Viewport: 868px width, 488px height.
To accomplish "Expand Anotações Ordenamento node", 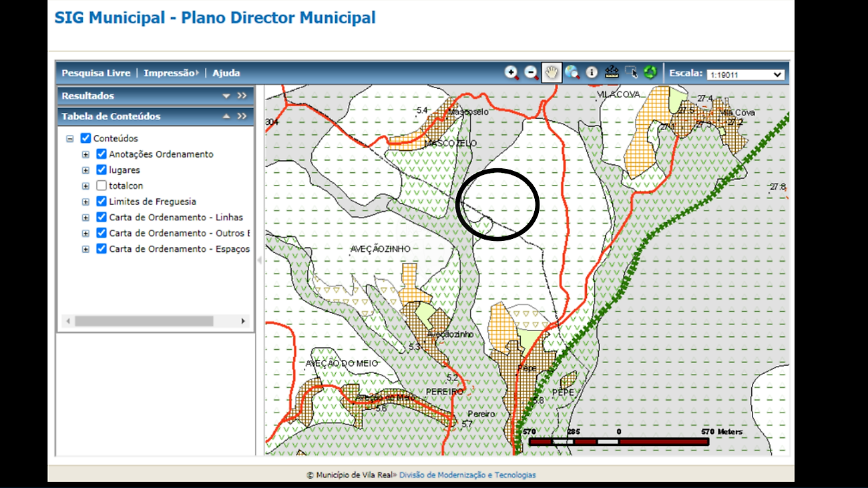I will tap(85, 154).
